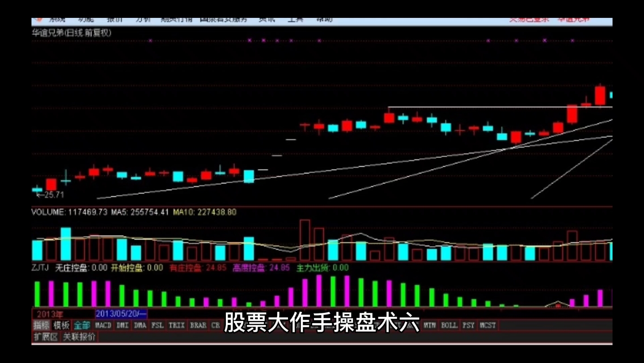Click the 华谊兄弟(日线,前复权) chart title
Screen dimensions: 644x363
tap(72, 33)
